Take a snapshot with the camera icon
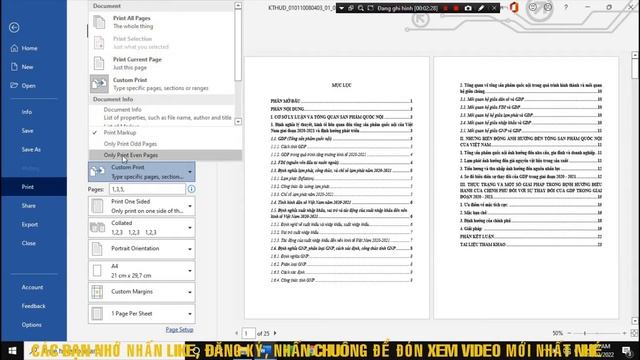640x360 pixels. [468, 8]
